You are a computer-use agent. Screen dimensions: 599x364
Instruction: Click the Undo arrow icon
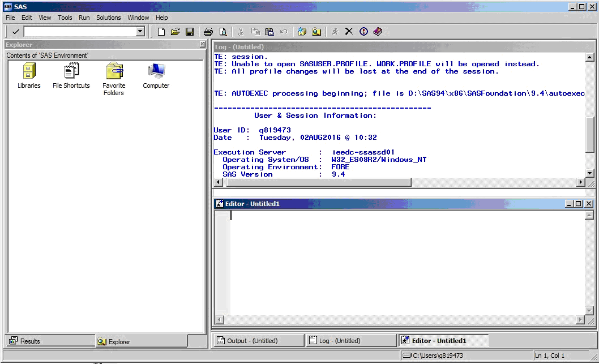(284, 32)
